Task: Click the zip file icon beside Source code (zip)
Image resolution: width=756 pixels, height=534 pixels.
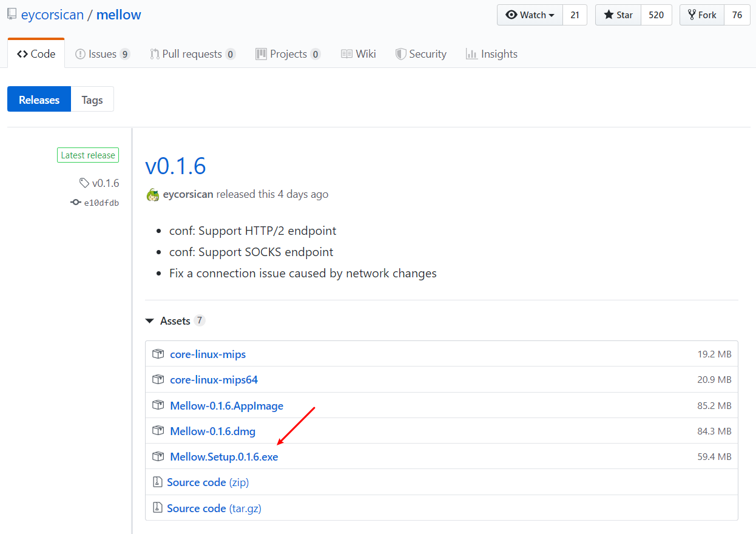Action: click(157, 482)
